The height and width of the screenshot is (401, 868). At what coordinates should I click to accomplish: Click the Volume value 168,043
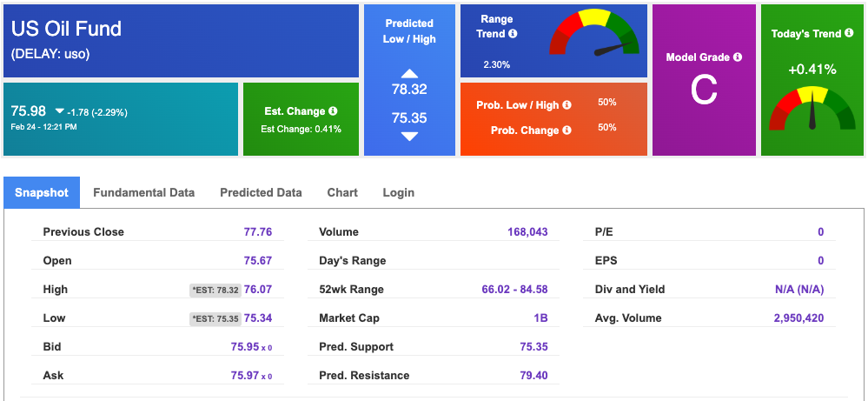point(527,232)
